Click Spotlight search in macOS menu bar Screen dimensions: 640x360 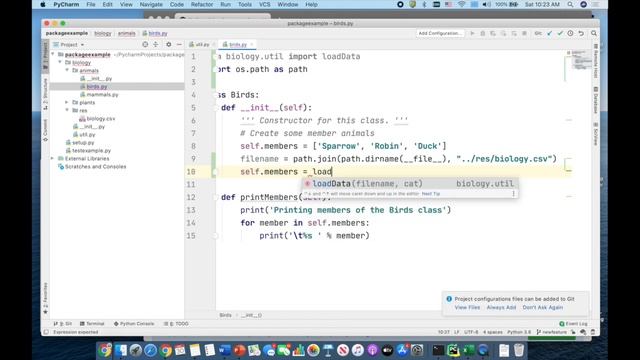[x=570, y=4]
